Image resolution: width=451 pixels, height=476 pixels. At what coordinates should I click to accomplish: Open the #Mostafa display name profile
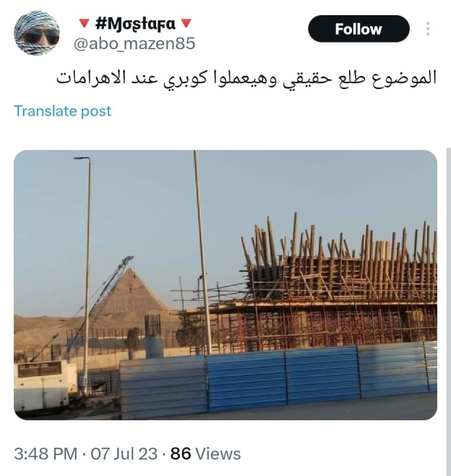click(x=135, y=24)
